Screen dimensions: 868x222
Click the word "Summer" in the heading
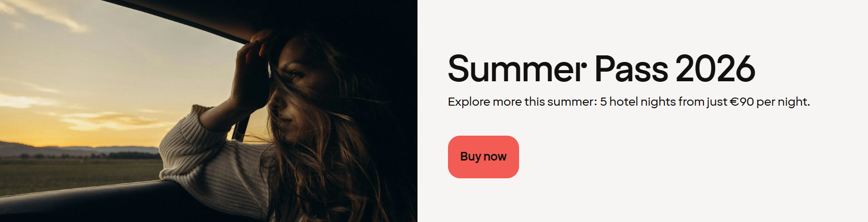click(x=517, y=69)
